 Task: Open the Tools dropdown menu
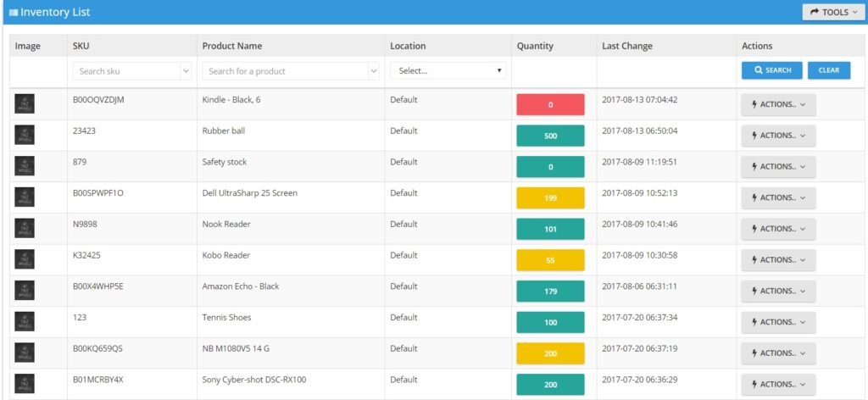tap(833, 12)
